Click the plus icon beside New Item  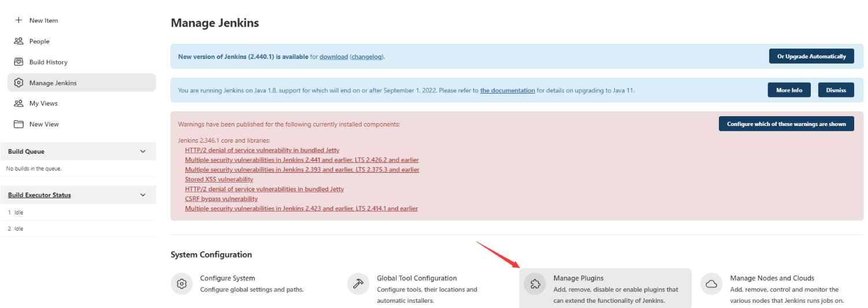18,20
